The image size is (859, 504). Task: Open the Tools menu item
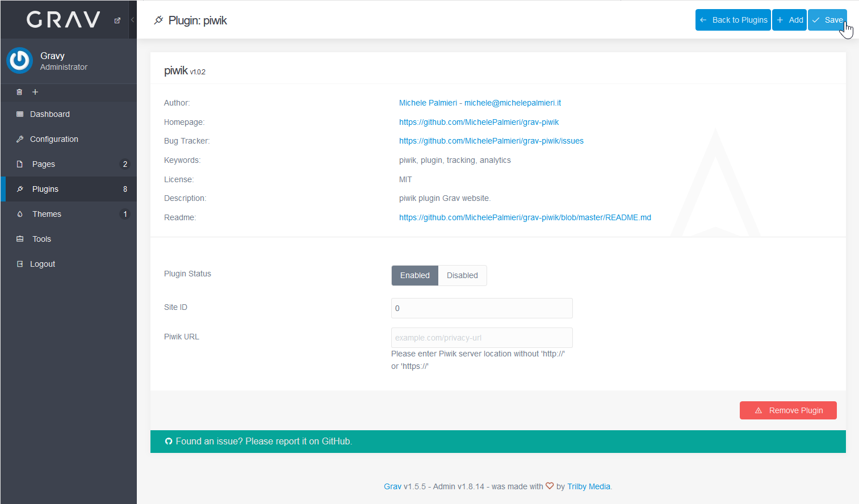69,239
